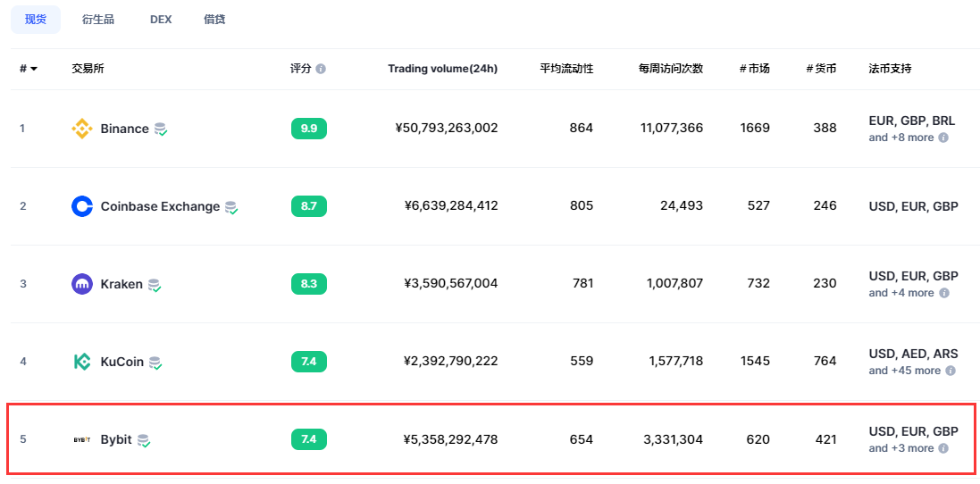
Task: Click info icon next to KuCoin's +45 more
Action: (x=951, y=371)
